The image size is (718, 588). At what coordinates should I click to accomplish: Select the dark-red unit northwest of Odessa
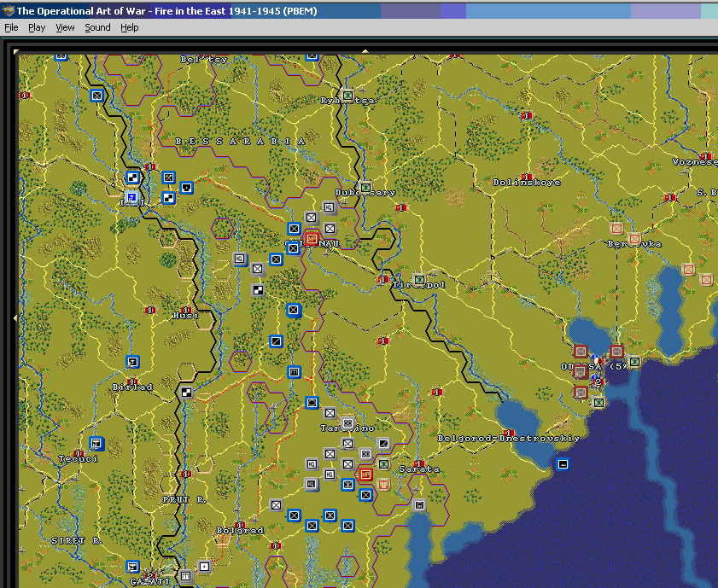(x=581, y=352)
